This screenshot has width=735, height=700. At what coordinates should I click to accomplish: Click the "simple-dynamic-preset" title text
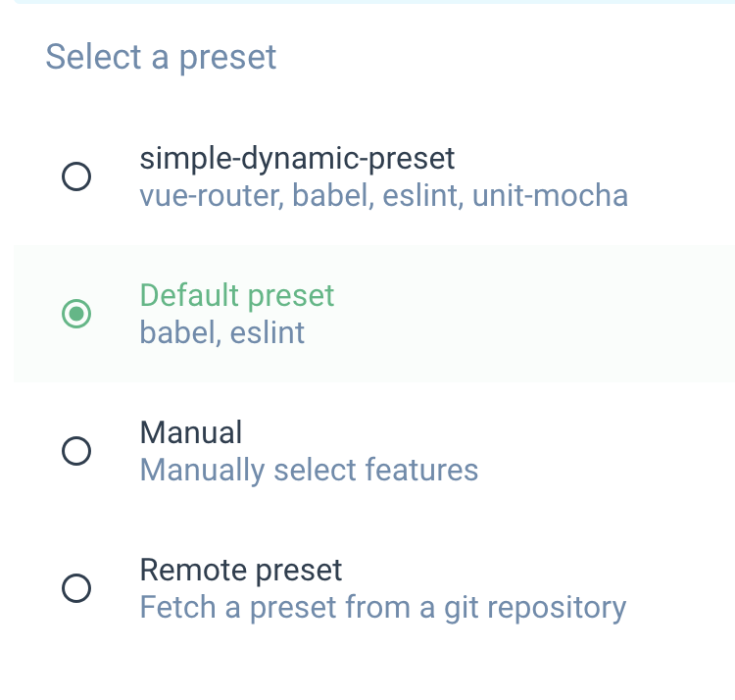tap(297, 158)
